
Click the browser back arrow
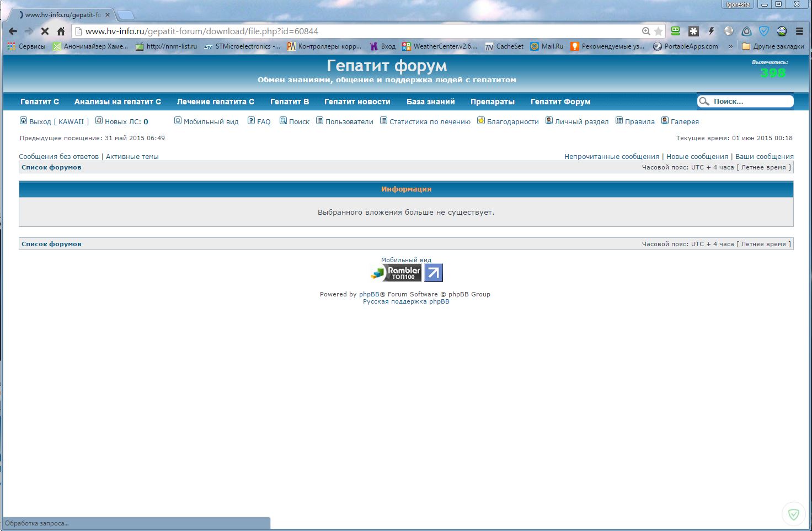(x=13, y=31)
